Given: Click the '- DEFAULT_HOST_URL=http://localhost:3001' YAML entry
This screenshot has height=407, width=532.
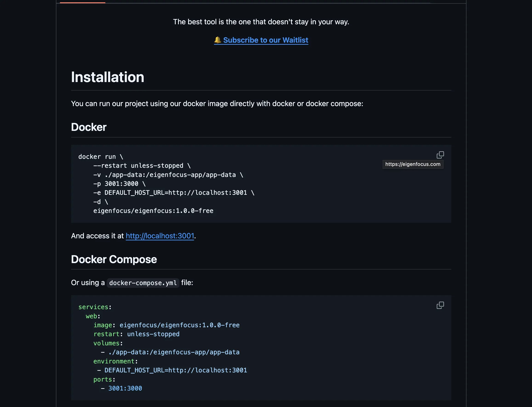Looking at the screenshot, I should [172, 370].
